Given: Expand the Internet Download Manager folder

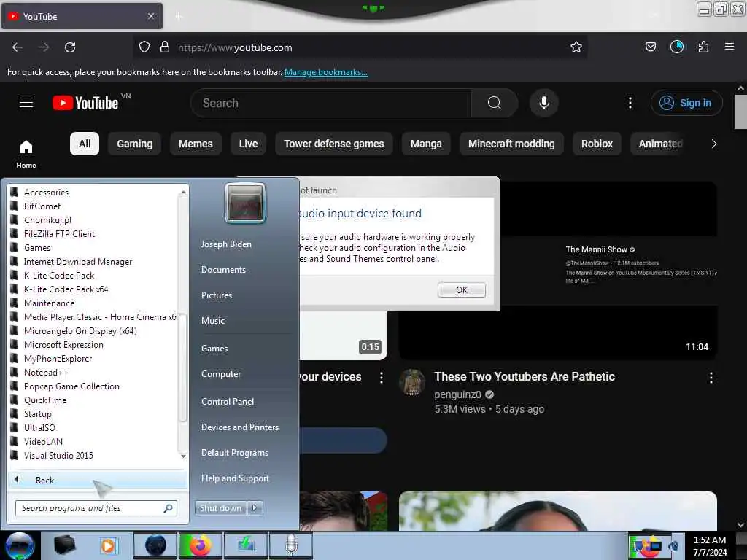Looking at the screenshot, I should 77,262.
